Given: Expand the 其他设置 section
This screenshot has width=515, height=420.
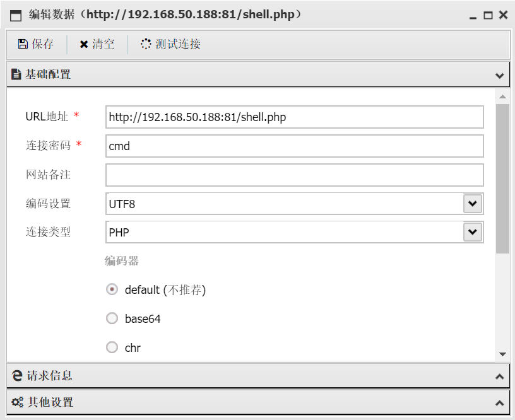Looking at the screenshot, I should coord(500,402).
